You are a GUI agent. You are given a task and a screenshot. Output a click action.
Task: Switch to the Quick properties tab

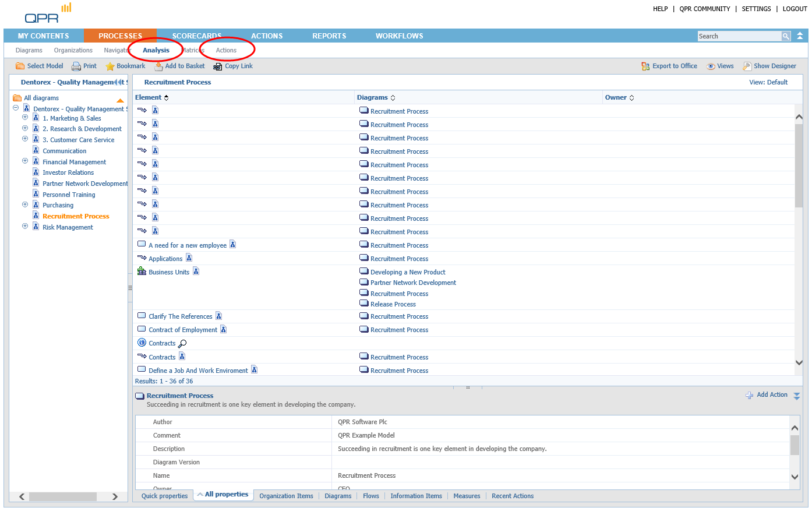pos(164,496)
